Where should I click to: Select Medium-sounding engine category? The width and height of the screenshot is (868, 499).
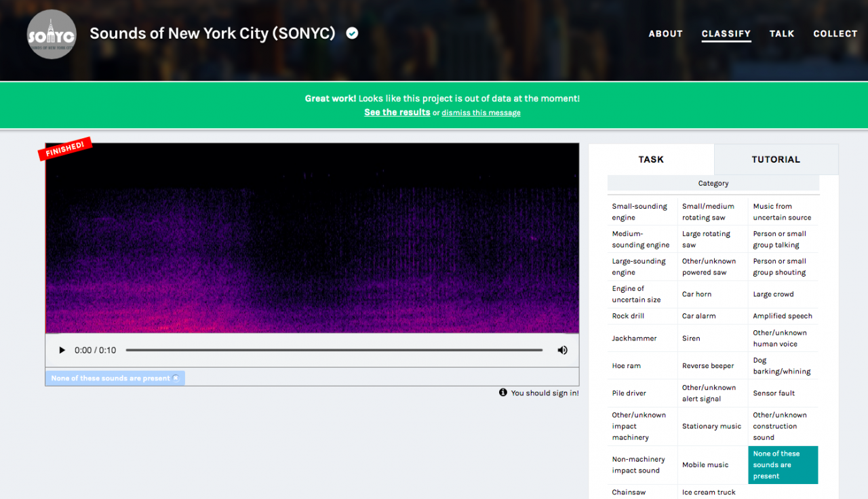[x=642, y=239]
